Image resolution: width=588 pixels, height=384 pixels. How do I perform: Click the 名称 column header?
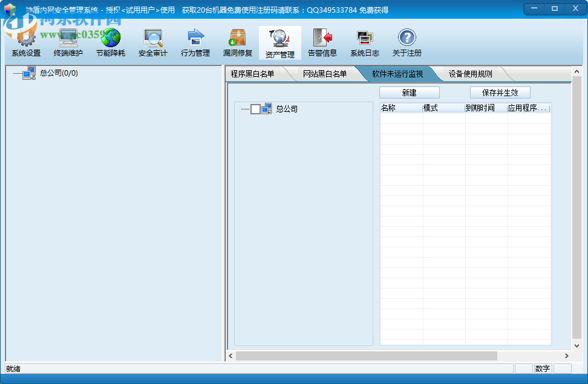(401, 108)
